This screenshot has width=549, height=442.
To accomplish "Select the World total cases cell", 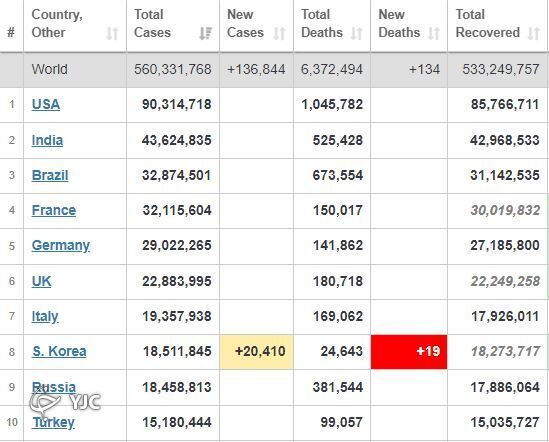I will click(x=173, y=69).
